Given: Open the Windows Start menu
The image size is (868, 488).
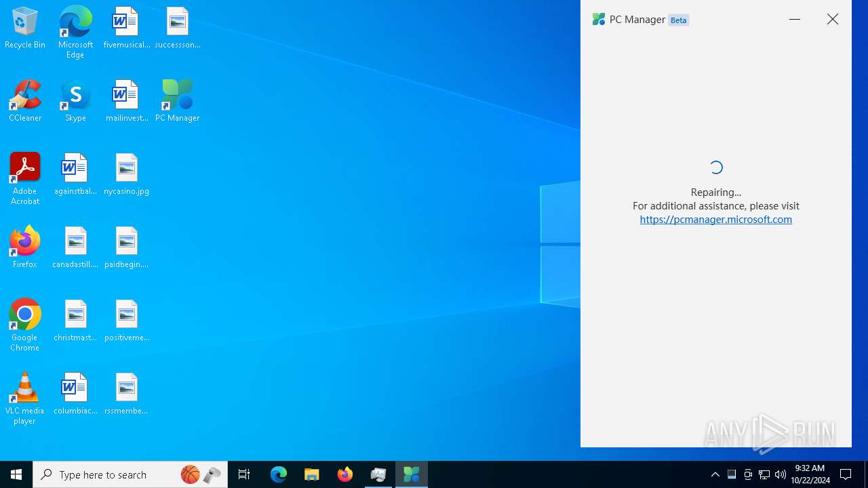Looking at the screenshot, I should [16, 474].
